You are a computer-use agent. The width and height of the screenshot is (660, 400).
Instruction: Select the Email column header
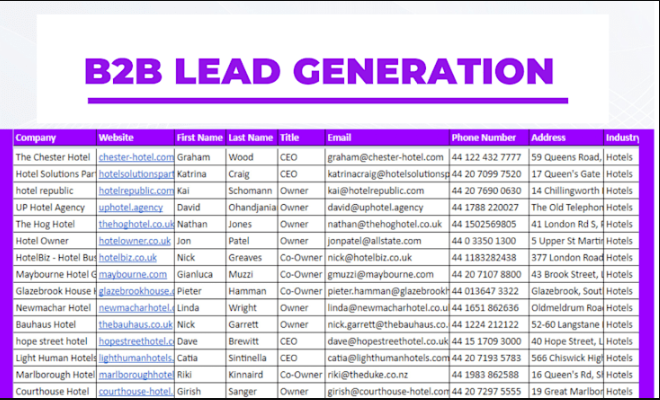(x=388, y=138)
